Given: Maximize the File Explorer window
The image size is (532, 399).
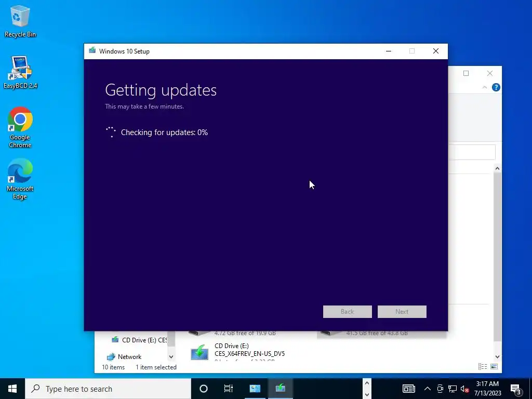Looking at the screenshot, I should coord(466,73).
